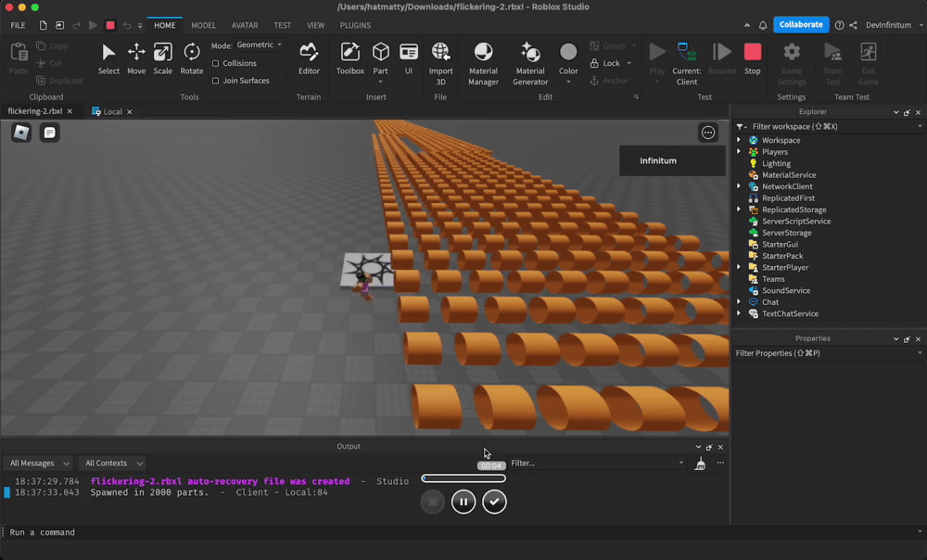Enable the Join Surfaces checkbox
This screenshot has height=560, width=927.
[x=215, y=81]
